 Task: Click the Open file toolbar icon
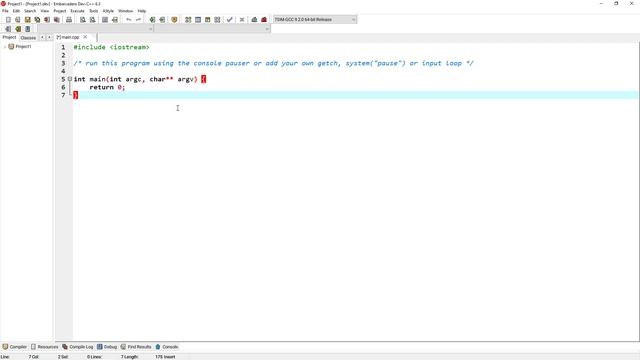tap(18, 20)
